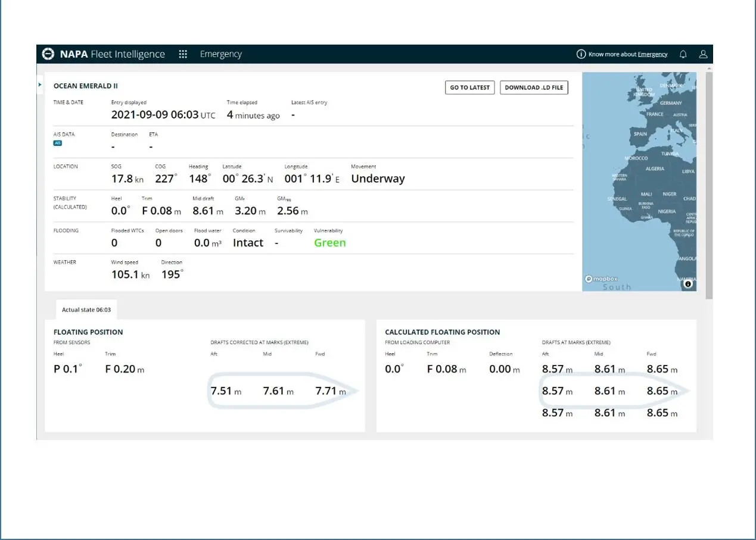756x540 pixels.
Task: Click the sensor ship outline drafts diagram
Action: 283,391
